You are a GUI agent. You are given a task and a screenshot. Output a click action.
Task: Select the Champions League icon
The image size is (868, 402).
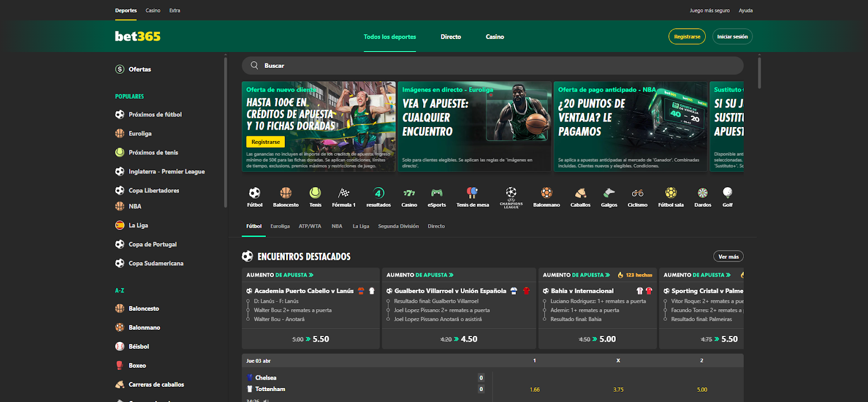tap(511, 197)
